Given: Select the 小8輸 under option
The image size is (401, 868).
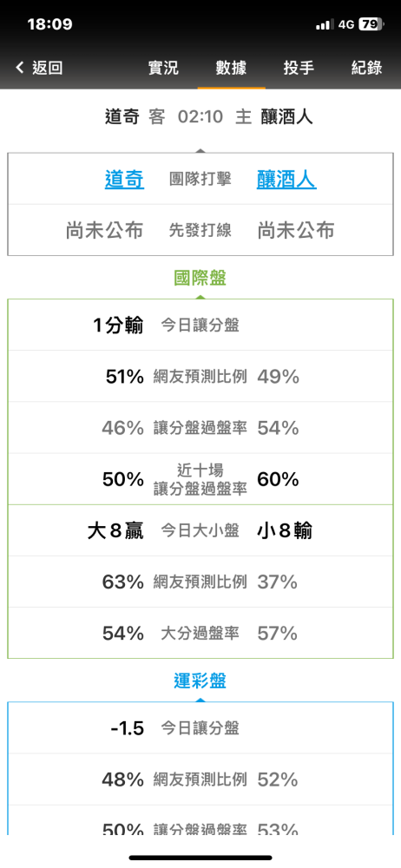Looking at the screenshot, I should tap(285, 531).
